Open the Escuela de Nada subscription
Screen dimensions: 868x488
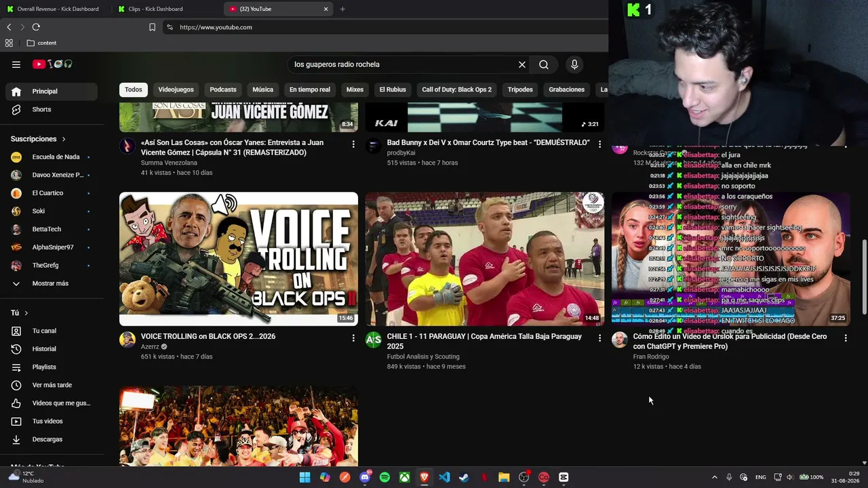click(x=52, y=157)
